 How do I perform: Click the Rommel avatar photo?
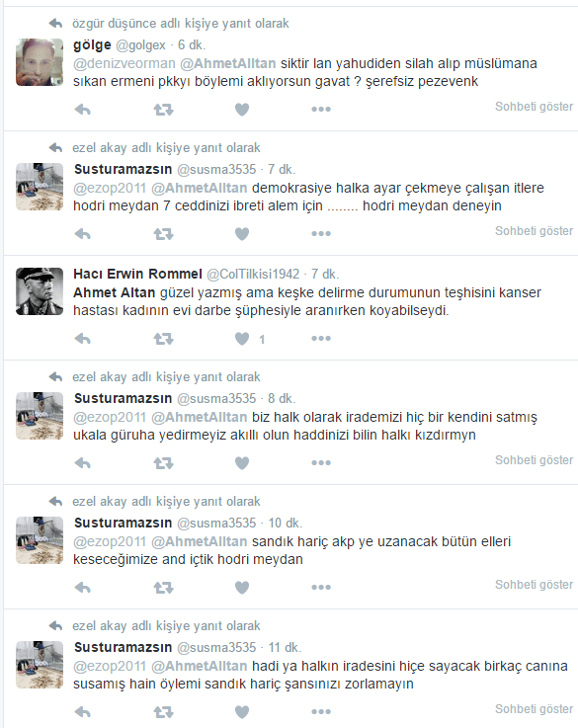pos(40,291)
